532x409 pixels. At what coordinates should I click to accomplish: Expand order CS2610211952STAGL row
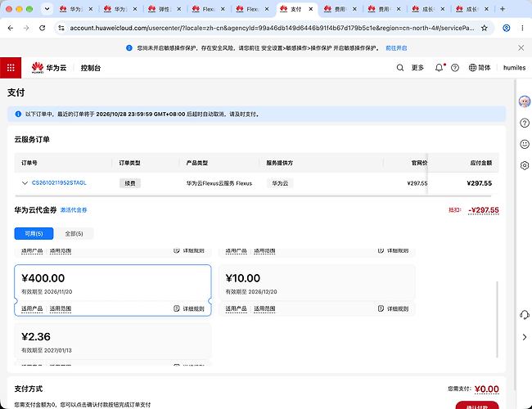25,183
